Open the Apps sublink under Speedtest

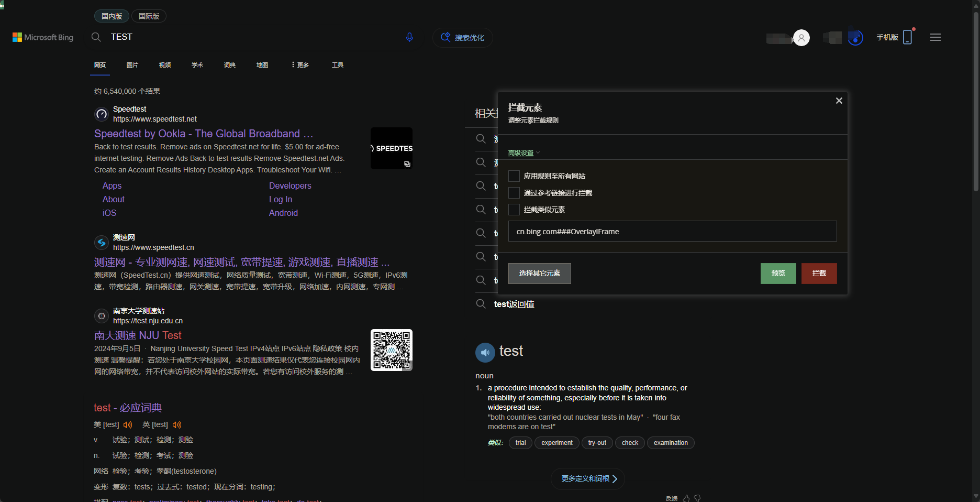point(112,185)
